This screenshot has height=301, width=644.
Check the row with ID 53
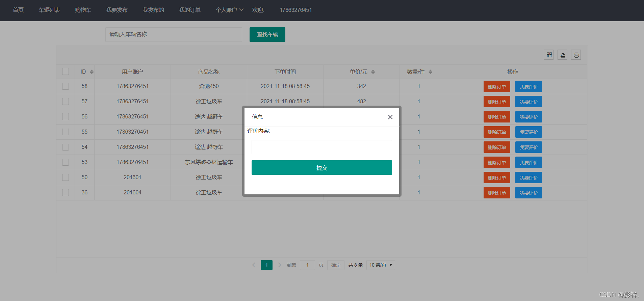(66, 162)
